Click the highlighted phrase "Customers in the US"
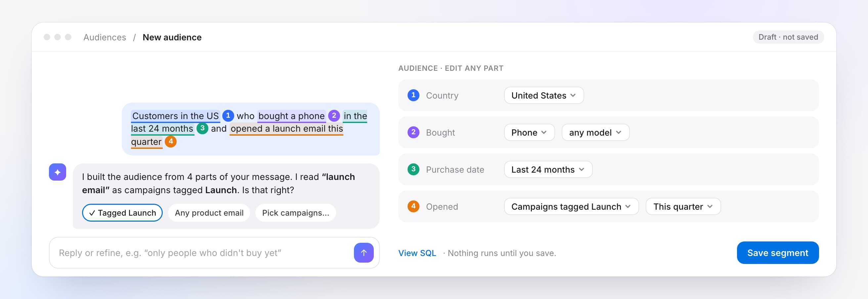Screen dimensions: 868x299 coord(176,116)
